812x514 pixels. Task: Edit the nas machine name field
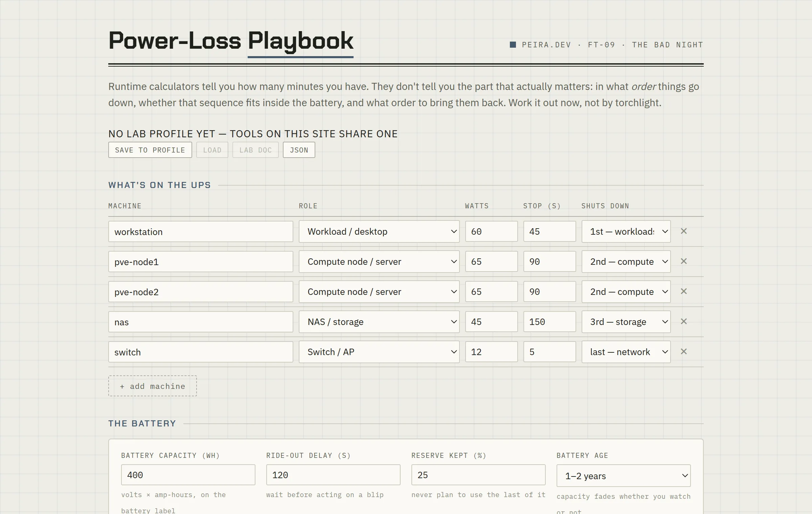(201, 322)
